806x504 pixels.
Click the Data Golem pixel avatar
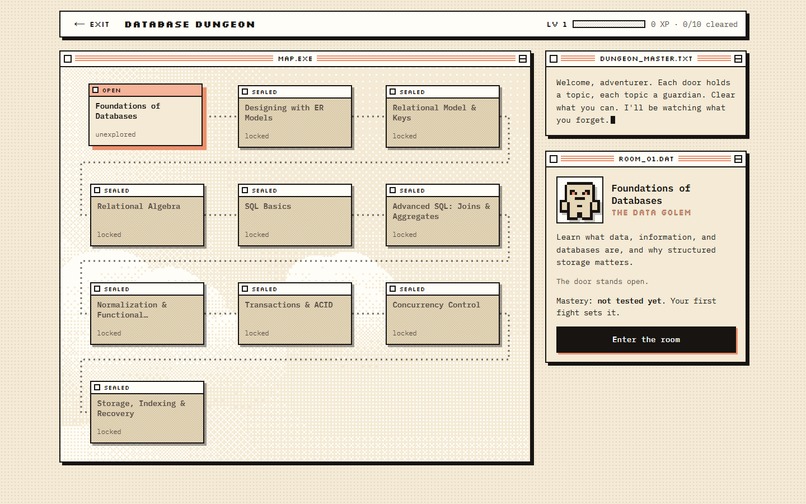click(580, 200)
